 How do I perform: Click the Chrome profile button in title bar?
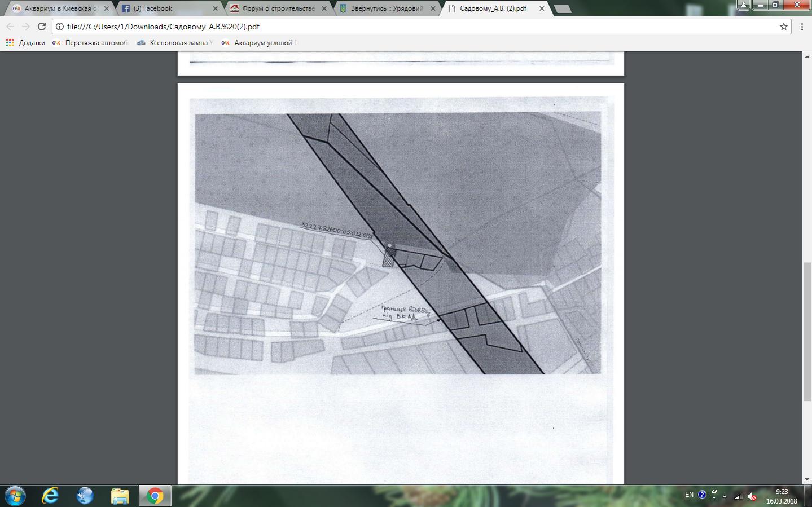point(744,5)
